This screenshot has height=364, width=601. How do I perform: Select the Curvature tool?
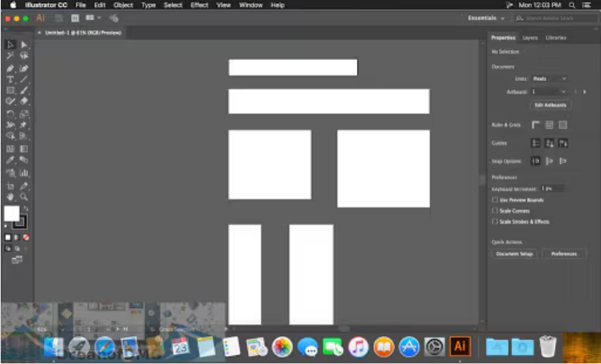pyautogui.click(x=24, y=69)
